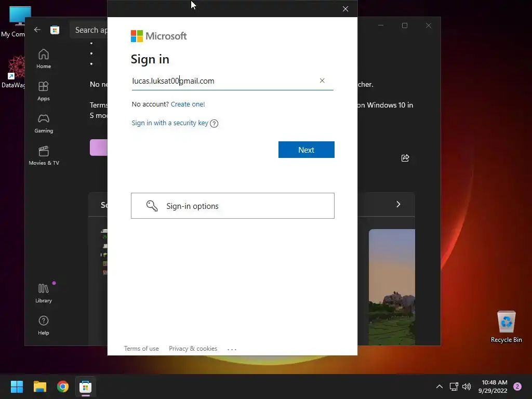Open network status tray icon
532x399 pixels.
click(454, 387)
